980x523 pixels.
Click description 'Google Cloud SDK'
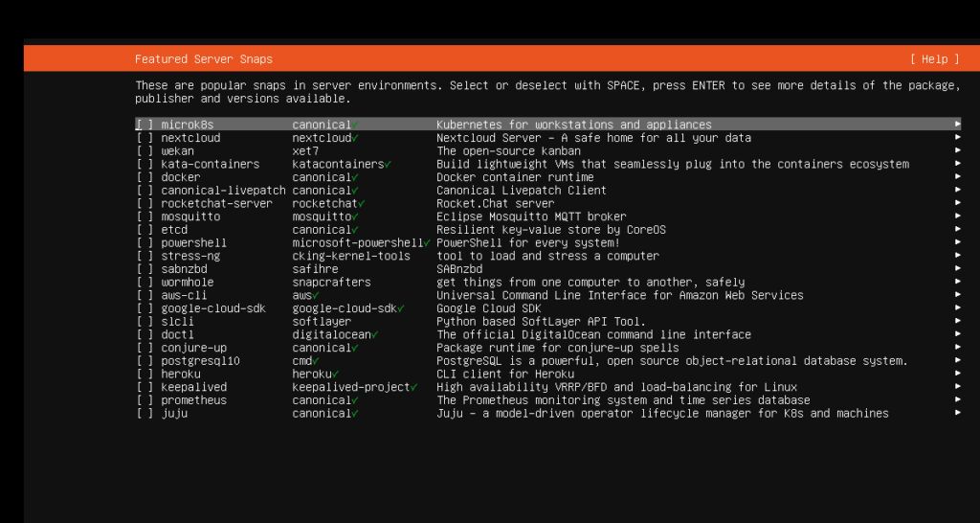[489, 308]
